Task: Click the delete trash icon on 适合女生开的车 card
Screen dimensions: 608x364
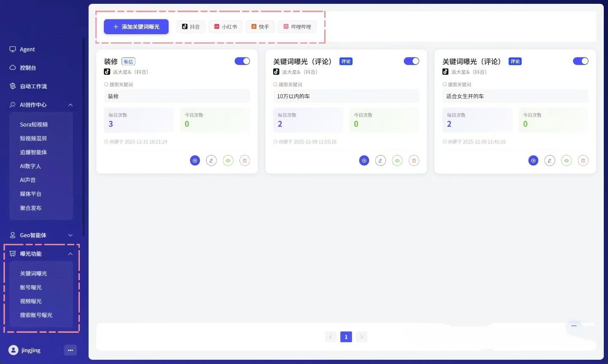Action: tap(583, 160)
